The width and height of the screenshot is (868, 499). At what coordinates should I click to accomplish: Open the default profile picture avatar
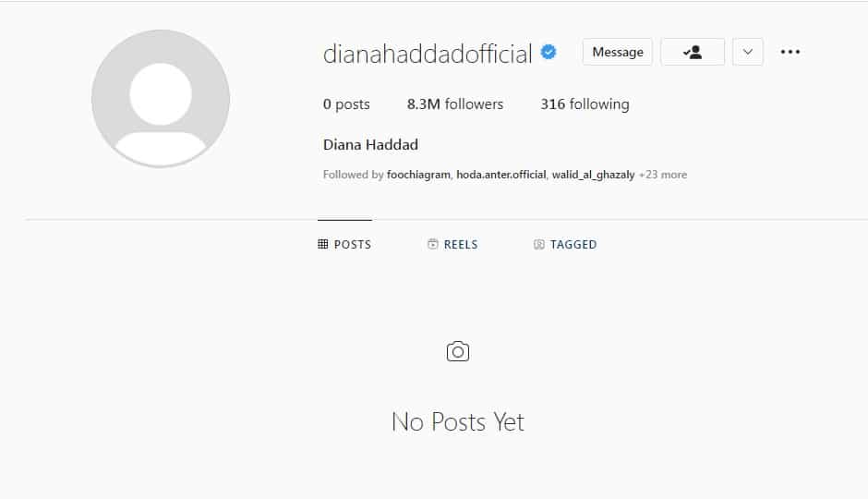pos(161,99)
